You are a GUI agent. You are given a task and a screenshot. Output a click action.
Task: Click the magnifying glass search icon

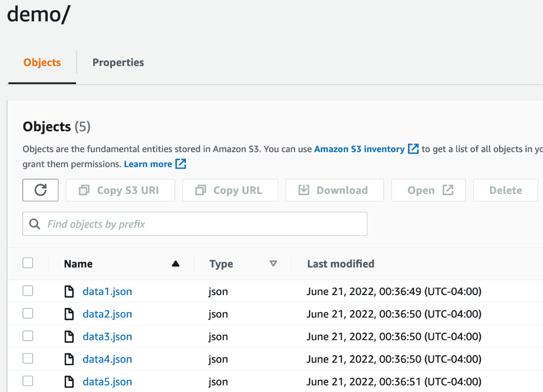pos(34,223)
